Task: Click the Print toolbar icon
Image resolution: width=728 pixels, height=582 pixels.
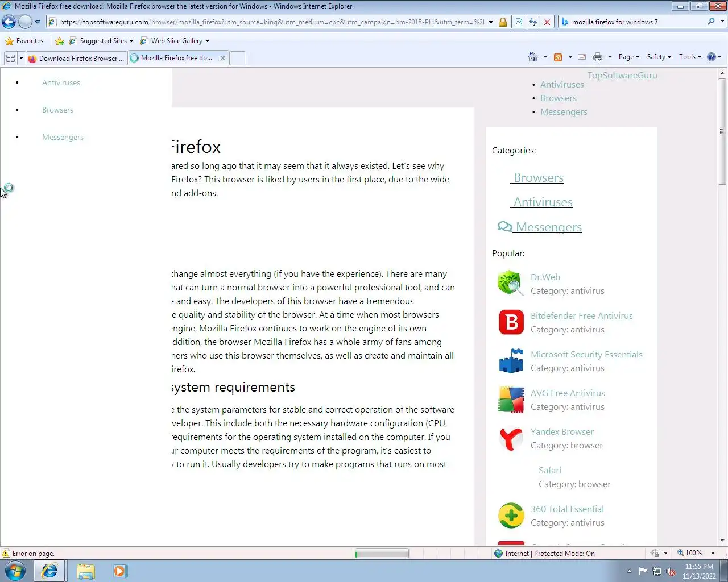Action: [x=597, y=57]
